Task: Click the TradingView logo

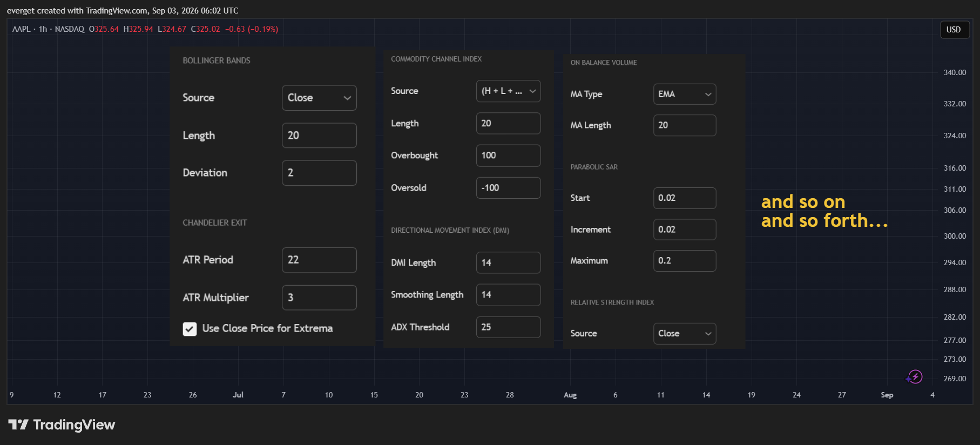Action: pos(62,425)
